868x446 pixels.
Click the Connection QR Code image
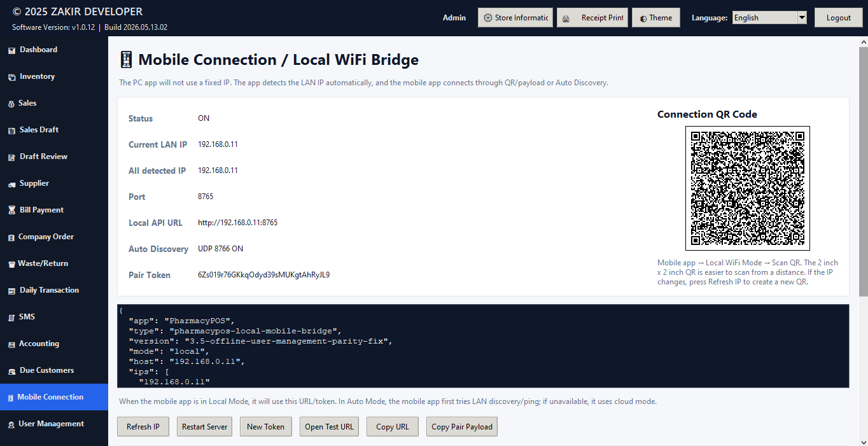tap(748, 188)
